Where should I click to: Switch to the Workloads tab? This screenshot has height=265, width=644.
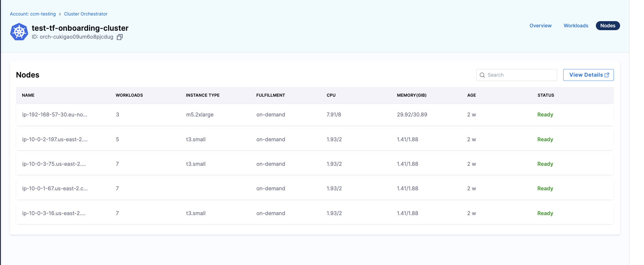click(x=576, y=26)
